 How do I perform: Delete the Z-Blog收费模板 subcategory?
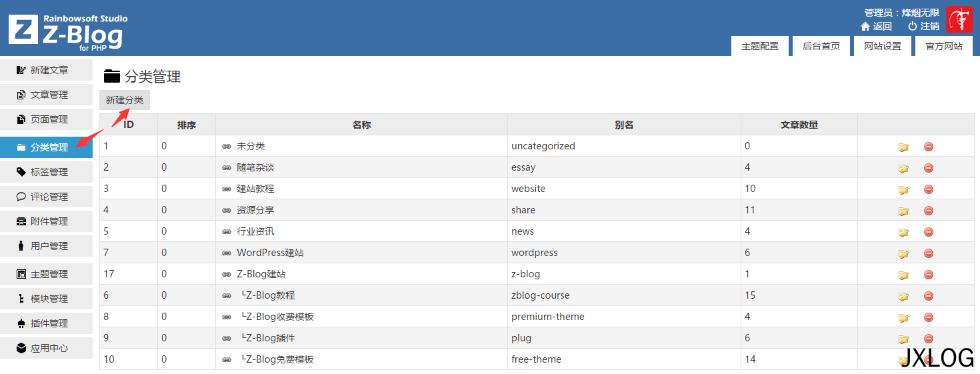tap(929, 317)
